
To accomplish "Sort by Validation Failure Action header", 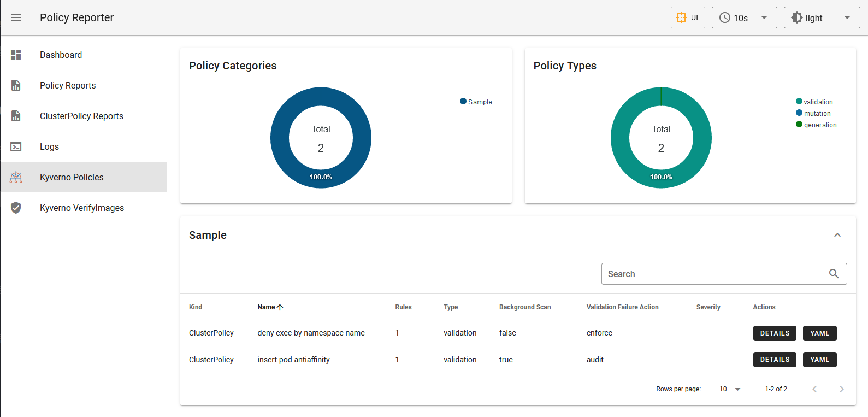I will pyautogui.click(x=622, y=307).
